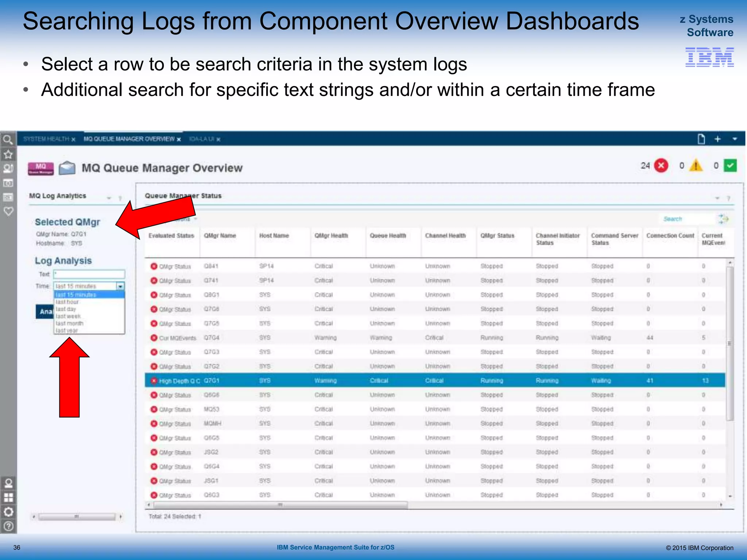The width and height of the screenshot is (747, 560).
Task: Open favorites star icon in sidebar
Action: 8,155
